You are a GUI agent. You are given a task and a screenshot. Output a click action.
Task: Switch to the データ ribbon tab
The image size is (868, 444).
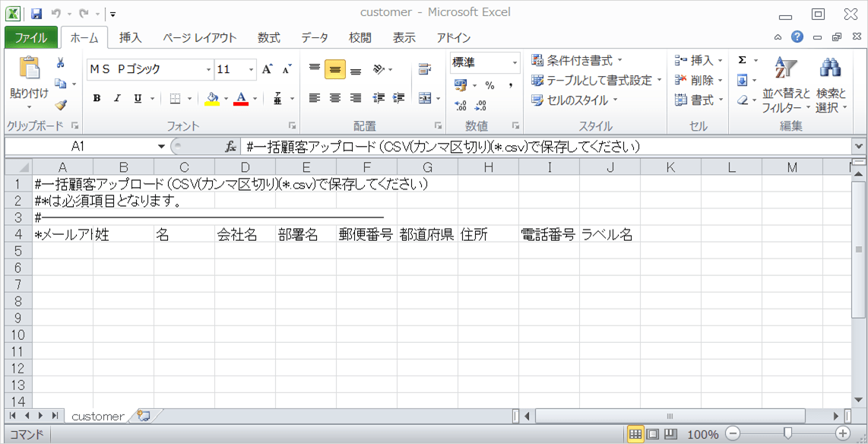tap(315, 36)
